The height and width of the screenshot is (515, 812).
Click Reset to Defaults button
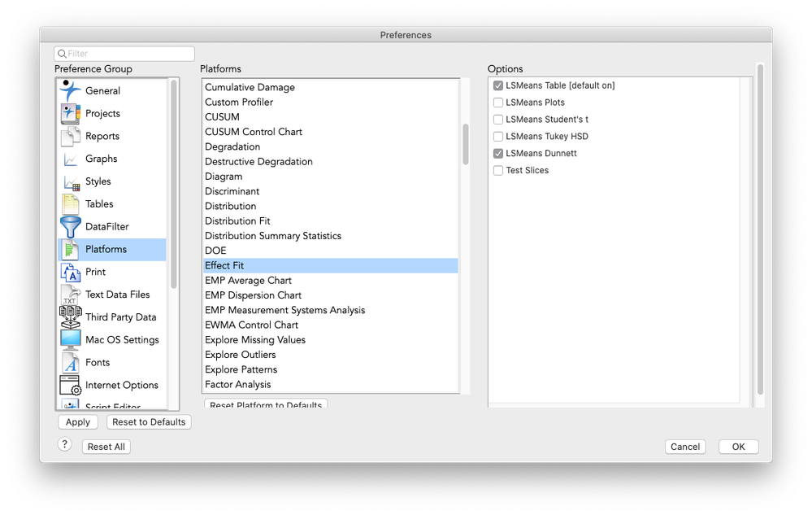click(149, 422)
